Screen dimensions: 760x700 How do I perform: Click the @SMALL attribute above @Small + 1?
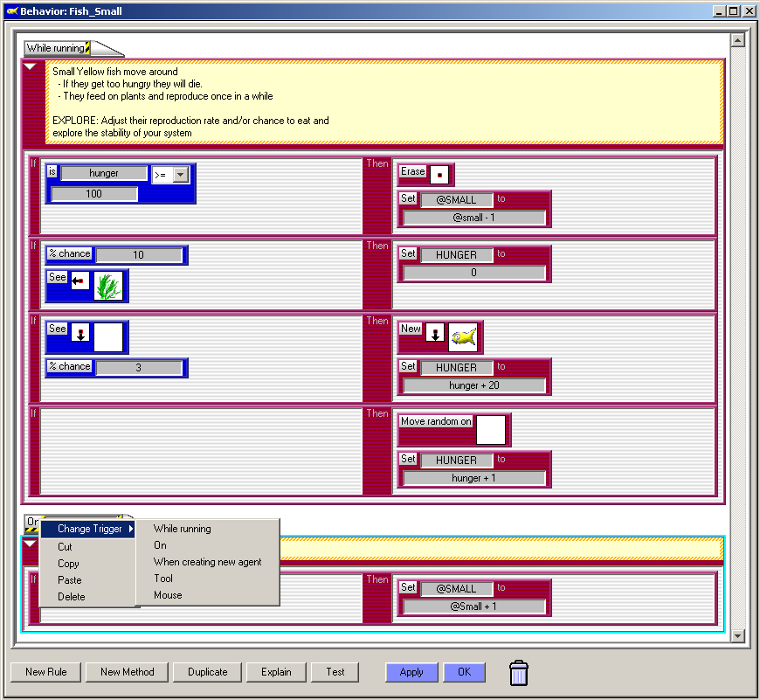(457, 588)
